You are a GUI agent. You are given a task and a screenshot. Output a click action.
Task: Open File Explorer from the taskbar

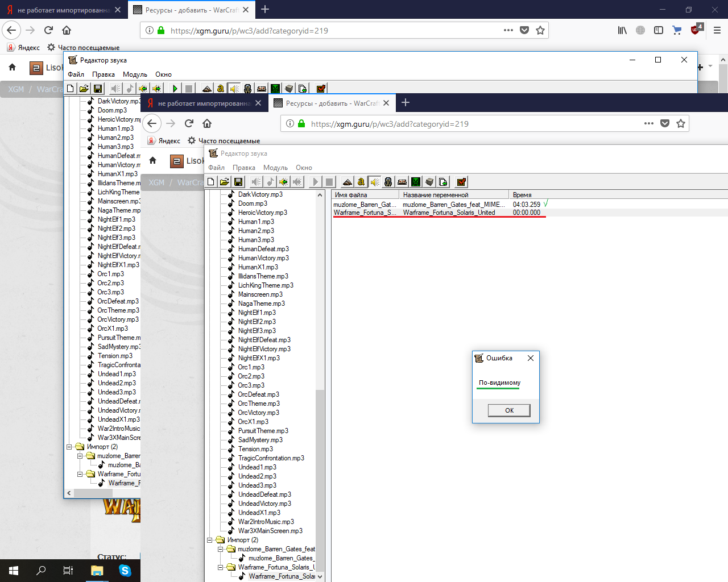coord(97,571)
